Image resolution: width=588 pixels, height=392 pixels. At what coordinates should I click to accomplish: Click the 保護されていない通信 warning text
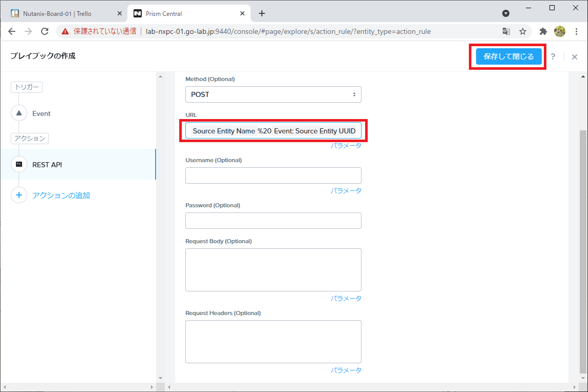105,31
